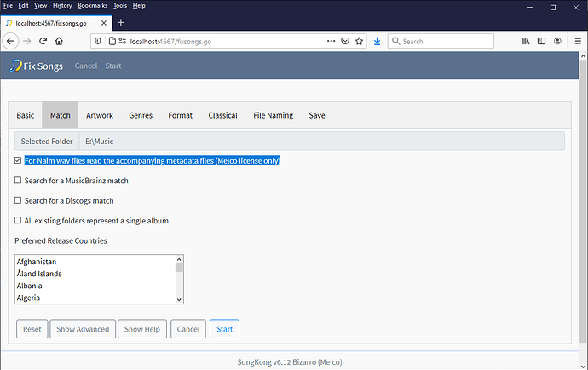Open the Tools menu
Screen dimensions: 588x370
(x=120, y=6)
